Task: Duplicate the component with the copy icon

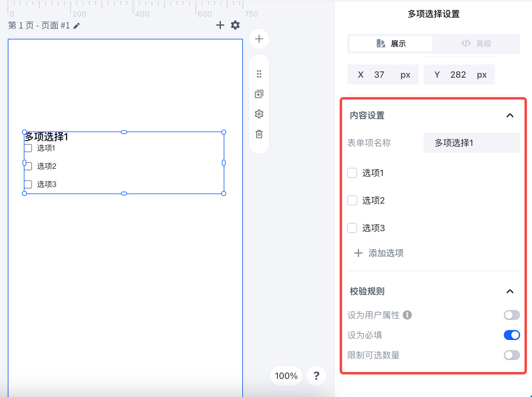Action: tap(259, 94)
